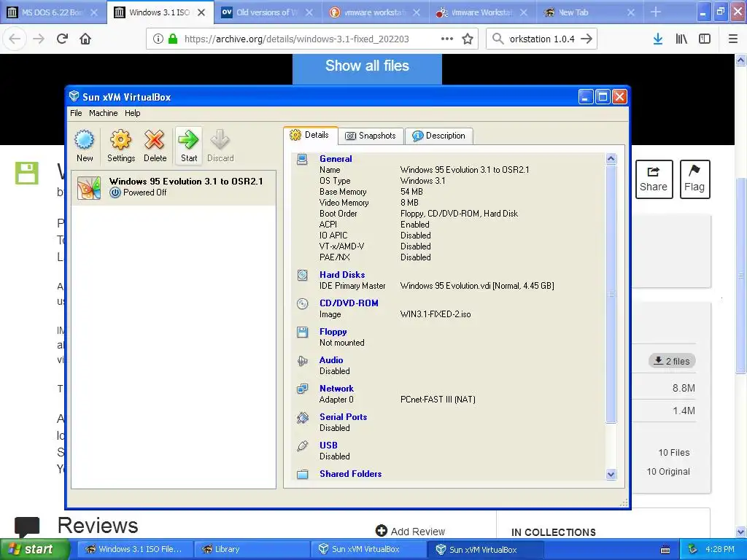
Task: Open Shared Folders settings link
Action: (350, 474)
